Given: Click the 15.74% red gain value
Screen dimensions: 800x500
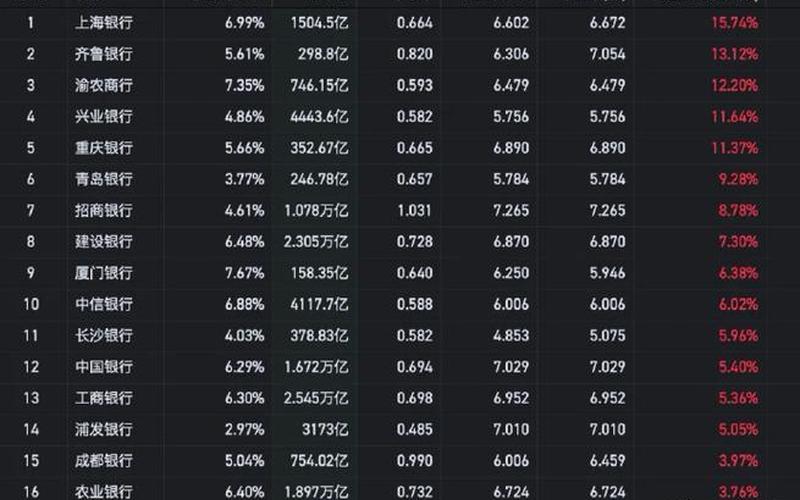Looking at the screenshot, I should tap(736, 22).
